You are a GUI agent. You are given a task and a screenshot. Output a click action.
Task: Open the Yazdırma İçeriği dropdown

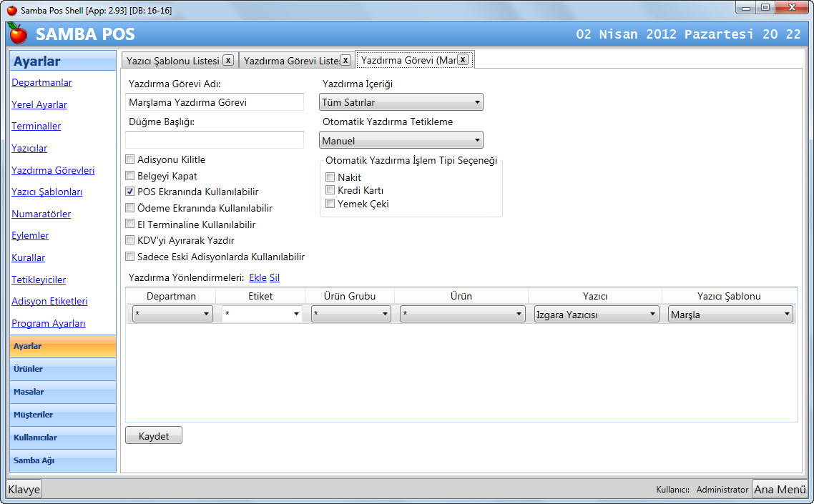tap(401, 102)
